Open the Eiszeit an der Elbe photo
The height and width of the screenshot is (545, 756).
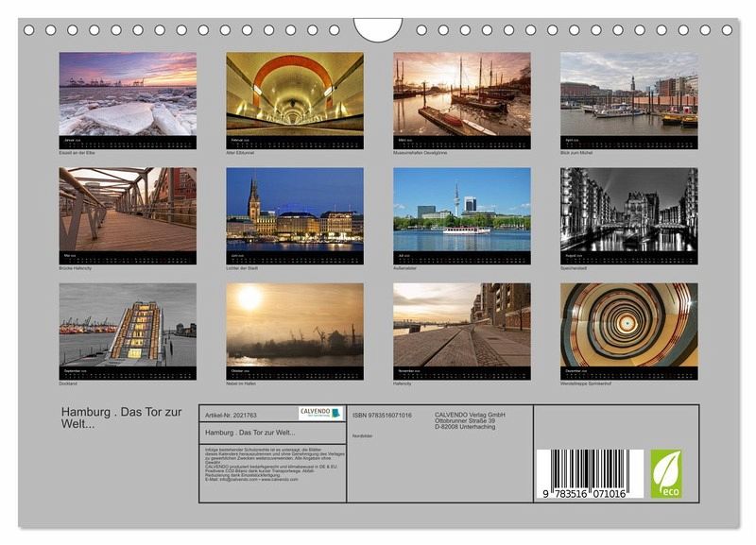[x=128, y=94]
